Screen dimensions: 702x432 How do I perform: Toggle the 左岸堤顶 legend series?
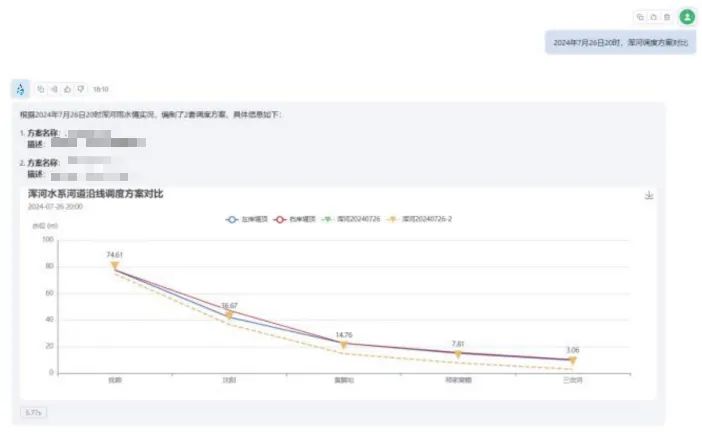244,218
